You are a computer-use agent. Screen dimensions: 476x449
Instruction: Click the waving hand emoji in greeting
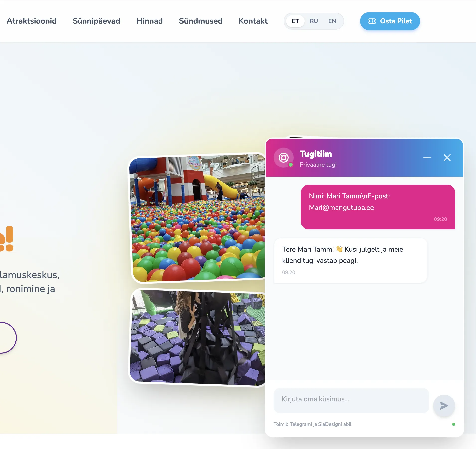(339, 249)
